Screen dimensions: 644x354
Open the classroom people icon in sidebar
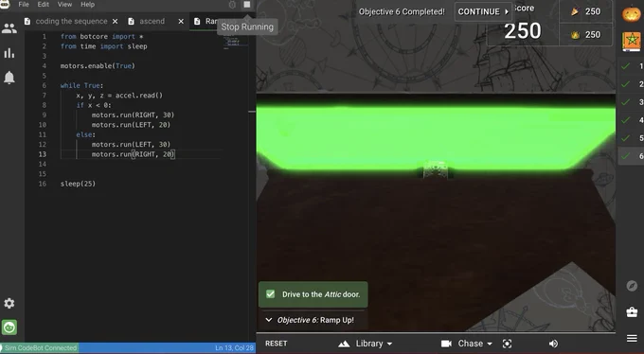coord(9,28)
